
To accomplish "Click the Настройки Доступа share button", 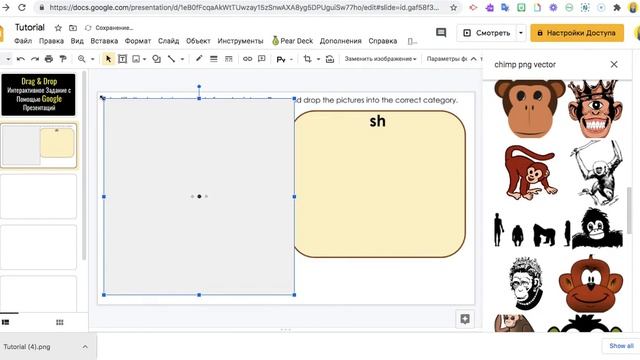I will [577, 33].
